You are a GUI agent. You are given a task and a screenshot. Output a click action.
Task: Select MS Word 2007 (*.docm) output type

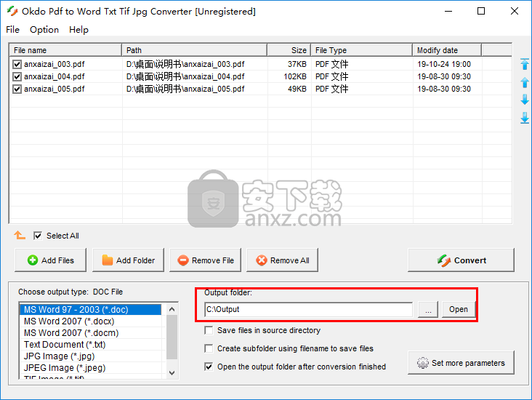pos(91,333)
